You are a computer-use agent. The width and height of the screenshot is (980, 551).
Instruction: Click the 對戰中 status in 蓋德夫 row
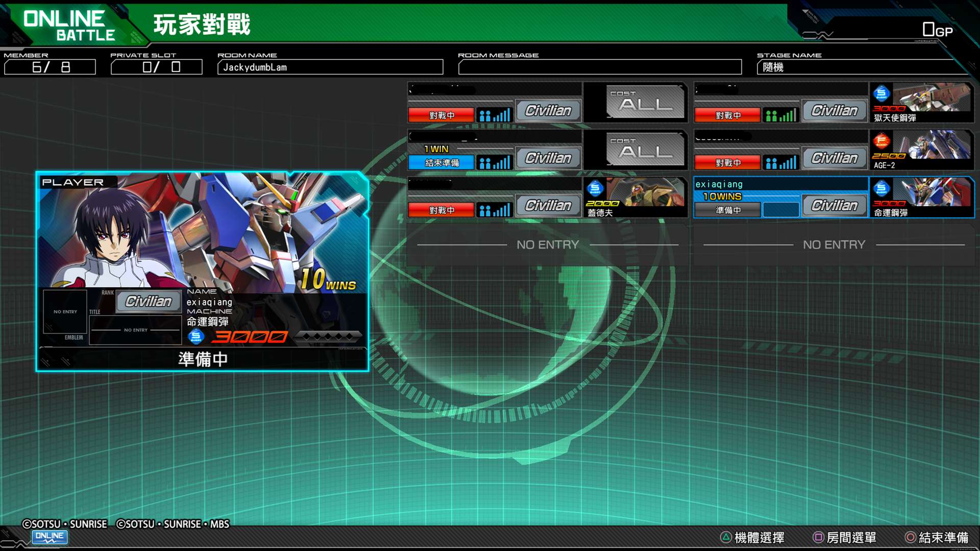(442, 210)
